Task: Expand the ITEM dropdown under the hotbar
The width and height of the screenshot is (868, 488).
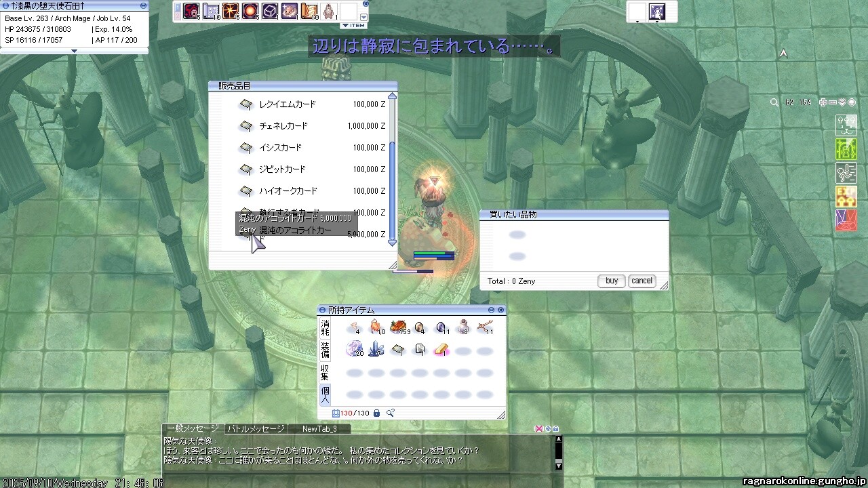Action: point(353,26)
